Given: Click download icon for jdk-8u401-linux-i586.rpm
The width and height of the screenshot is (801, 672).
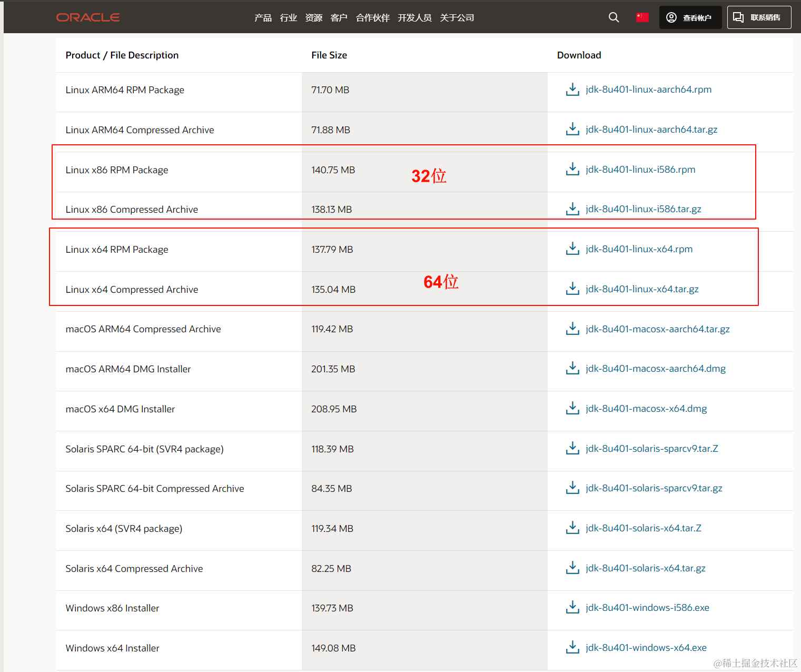Looking at the screenshot, I should click(572, 169).
